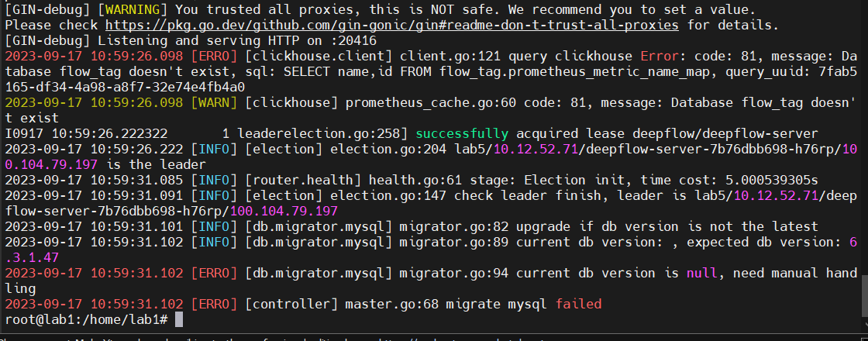Click the red "failed" word after migrate mysql

click(x=578, y=304)
